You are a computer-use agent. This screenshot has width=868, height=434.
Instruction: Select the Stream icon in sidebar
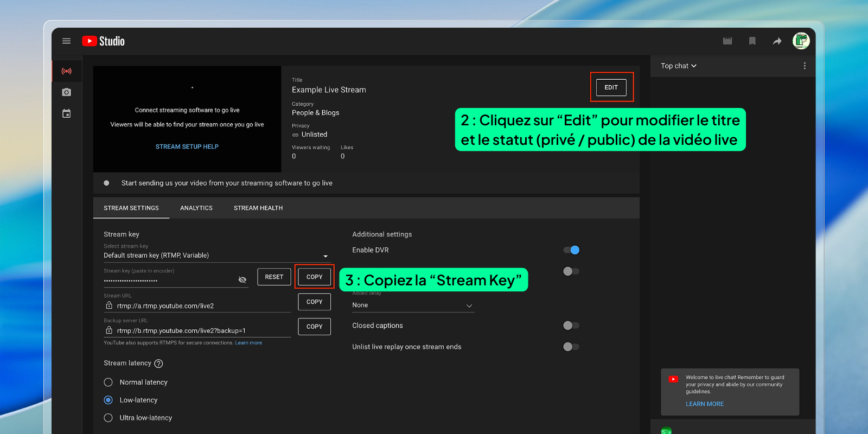point(67,71)
